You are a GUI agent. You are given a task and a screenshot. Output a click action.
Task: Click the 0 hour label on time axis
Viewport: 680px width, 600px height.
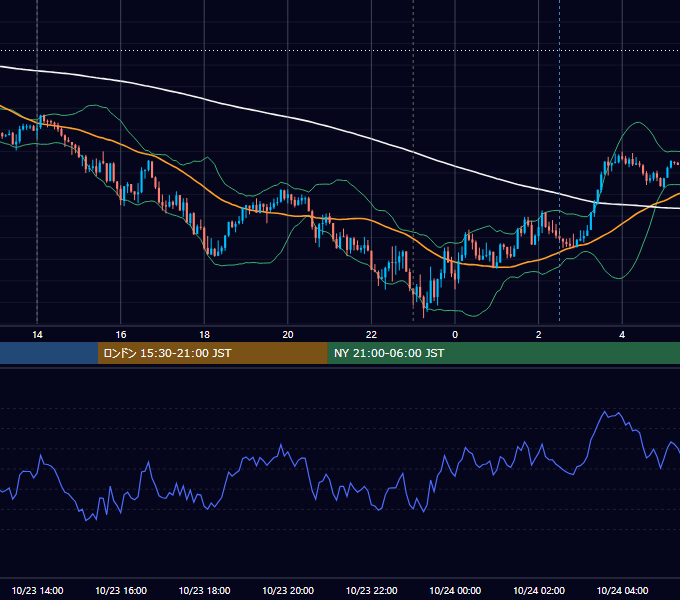[x=455, y=335]
